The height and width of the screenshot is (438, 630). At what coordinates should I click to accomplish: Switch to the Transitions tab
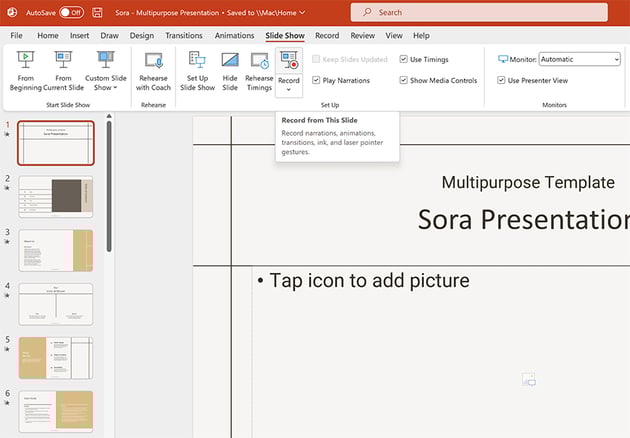point(183,35)
